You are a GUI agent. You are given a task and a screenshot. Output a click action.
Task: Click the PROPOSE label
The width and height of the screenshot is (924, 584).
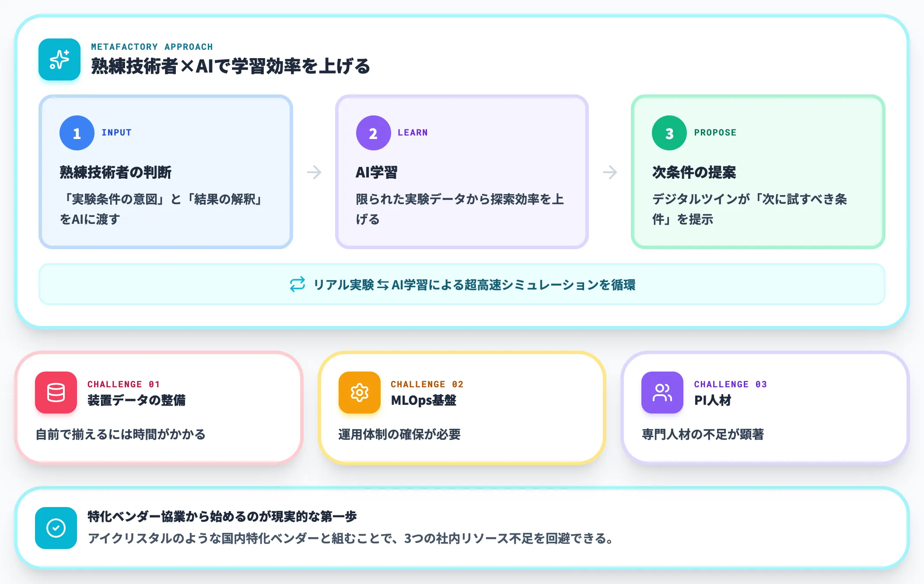click(715, 132)
